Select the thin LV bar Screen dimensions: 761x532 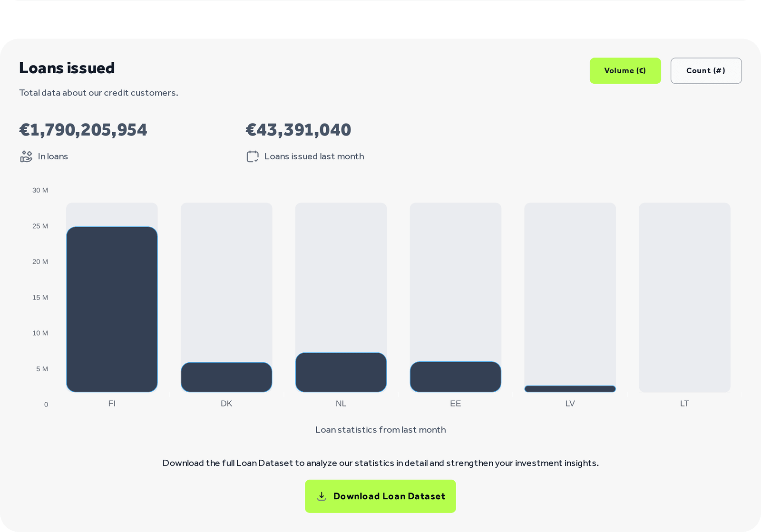tap(570, 389)
